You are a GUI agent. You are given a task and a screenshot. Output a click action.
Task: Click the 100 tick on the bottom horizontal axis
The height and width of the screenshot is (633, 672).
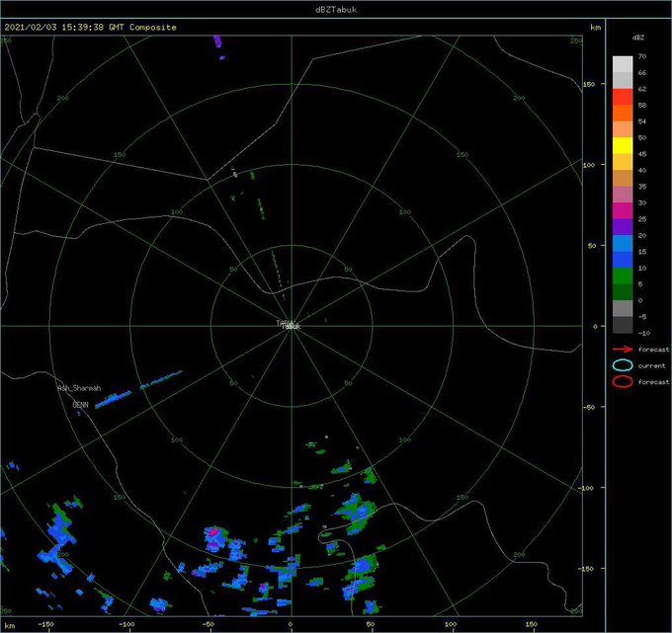coord(451,624)
